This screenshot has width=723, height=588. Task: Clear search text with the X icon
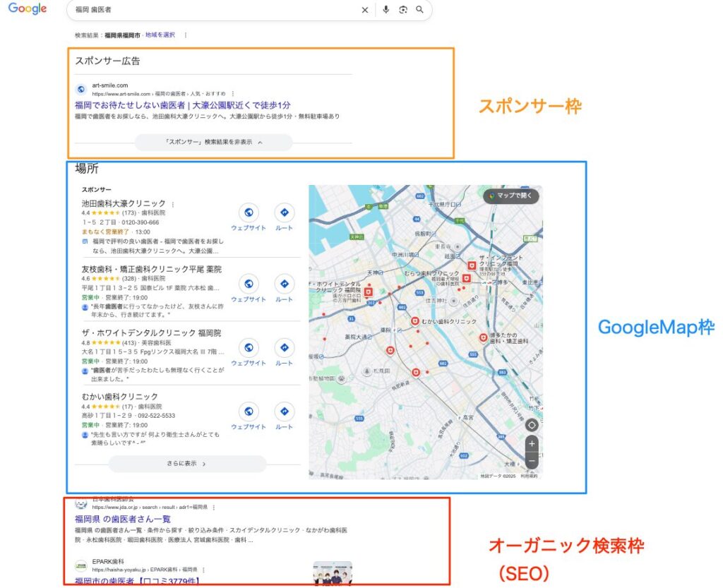365,10
